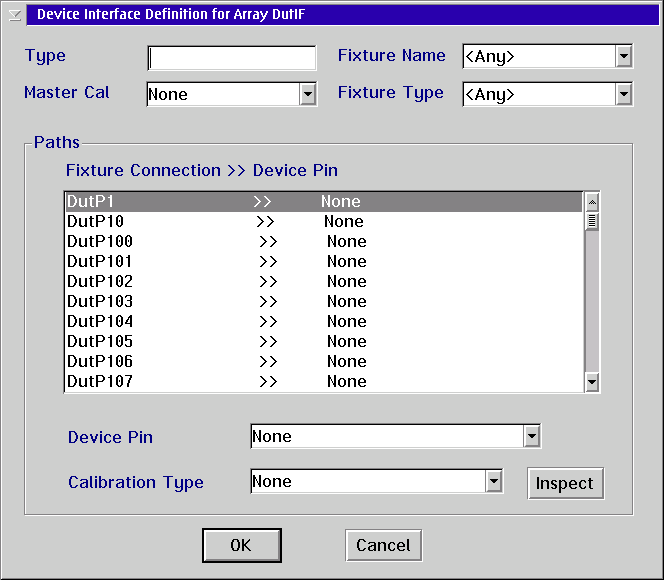
Task: Select the DutP106 row
Action: click(324, 361)
